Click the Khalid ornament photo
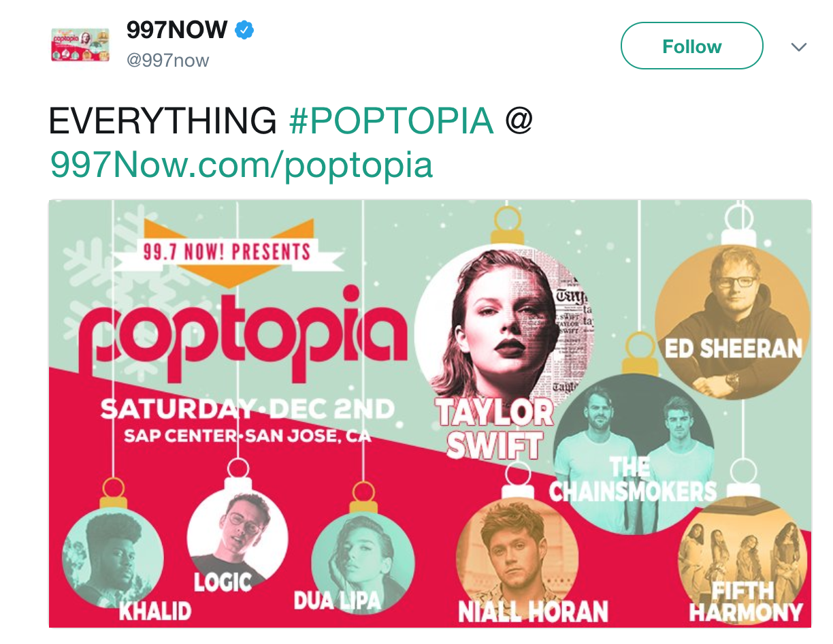The image size is (833, 644). coord(113,560)
